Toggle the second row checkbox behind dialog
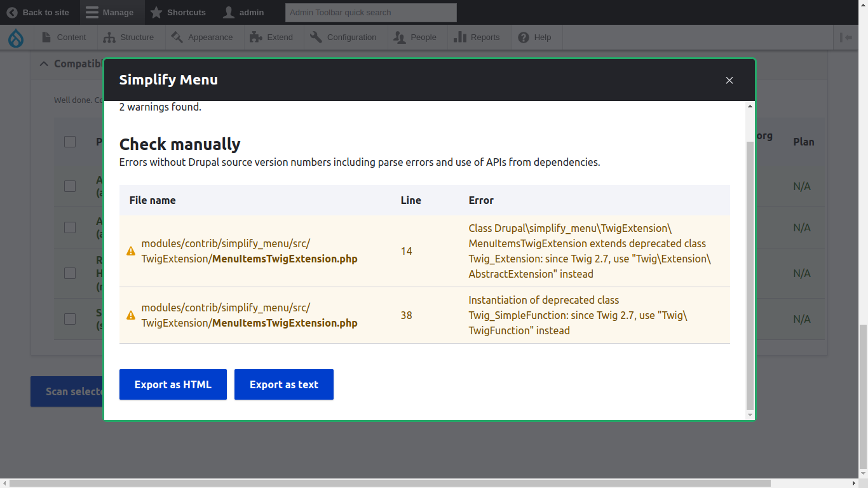This screenshot has width=868, height=488. 70,227
